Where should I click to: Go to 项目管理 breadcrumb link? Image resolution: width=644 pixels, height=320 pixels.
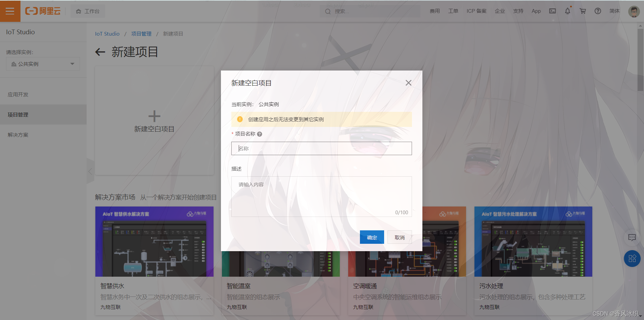click(x=141, y=34)
